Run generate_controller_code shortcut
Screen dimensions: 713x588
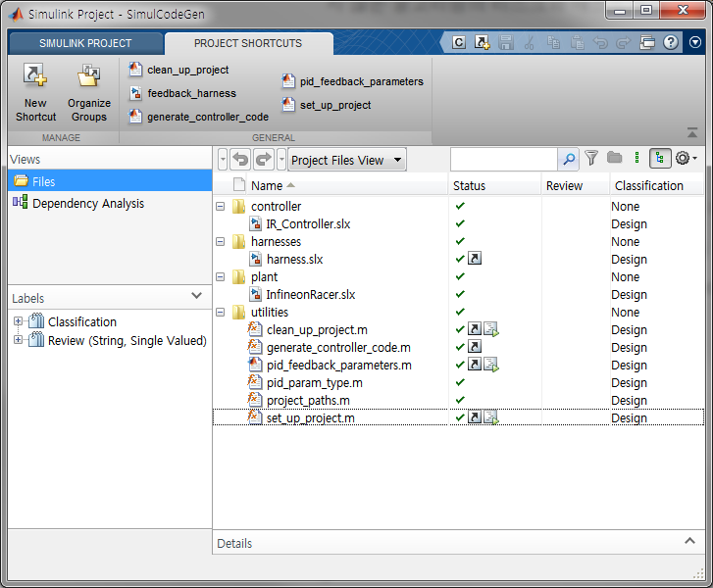(x=198, y=117)
